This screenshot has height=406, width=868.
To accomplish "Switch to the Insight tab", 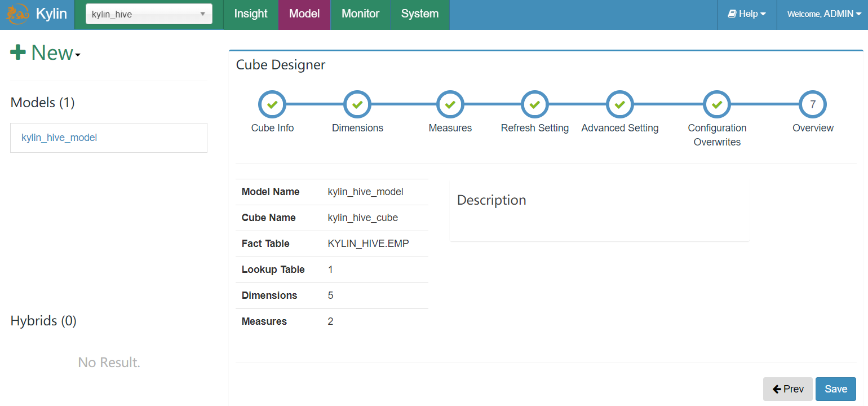I will [251, 14].
